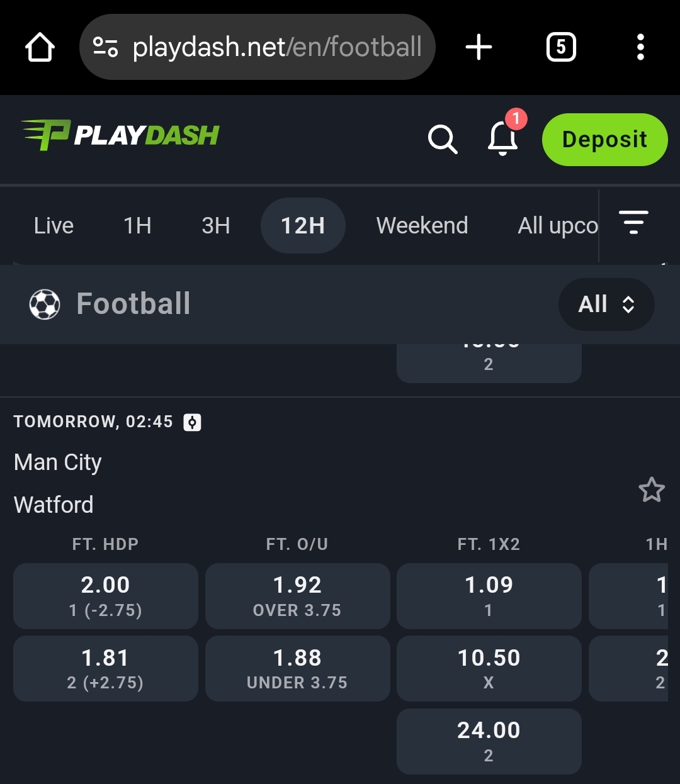
Task: Open the browser three-dot menu
Action: click(x=640, y=47)
